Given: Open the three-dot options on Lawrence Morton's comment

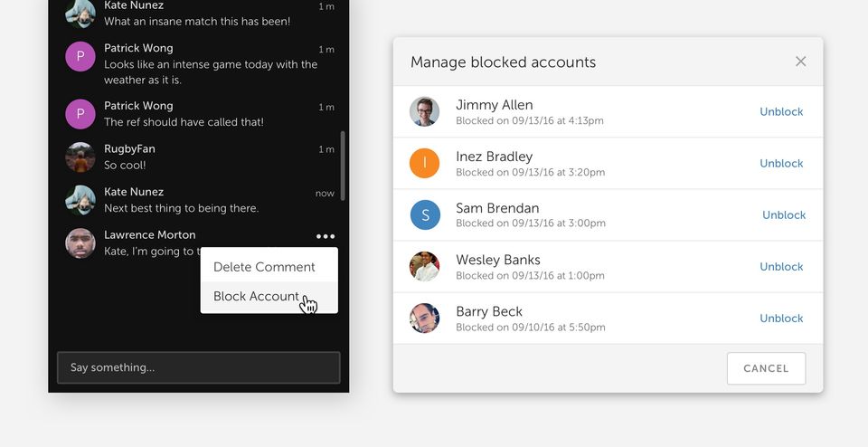Looking at the screenshot, I should (325, 236).
